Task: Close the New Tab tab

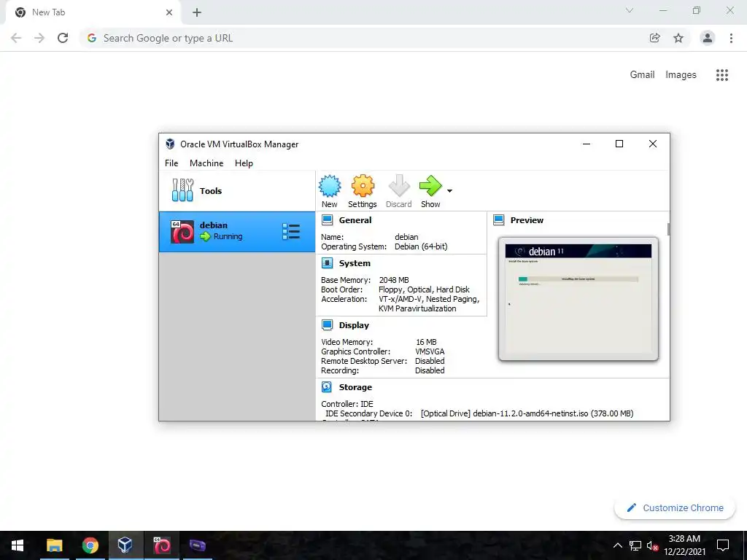Action: click(169, 12)
